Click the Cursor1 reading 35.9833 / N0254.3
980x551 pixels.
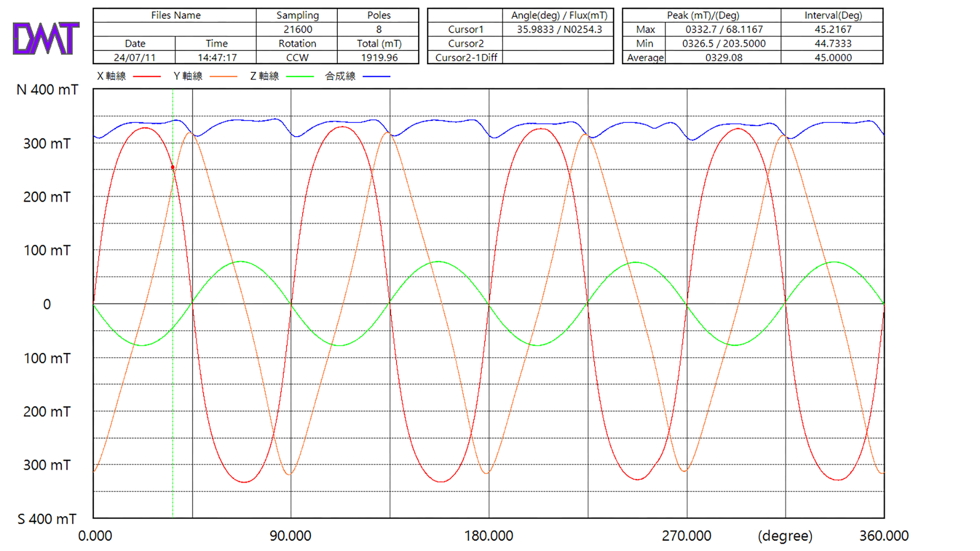pyautogui.click(x=559, y=30)
